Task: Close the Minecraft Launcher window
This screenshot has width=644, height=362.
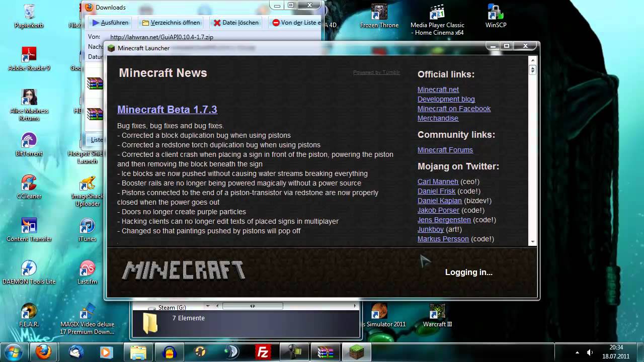Action: tap(526, 46)
